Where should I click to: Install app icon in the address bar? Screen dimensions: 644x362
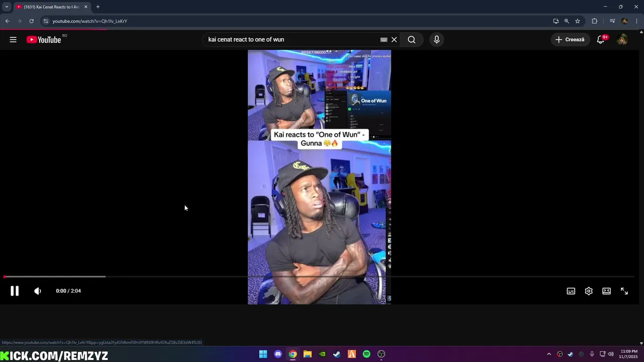coord(556,21)
